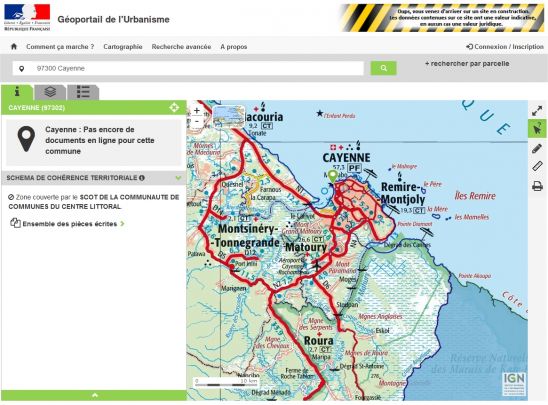Open the Cartographie menu item
The width and height of the screenshot is (548, 405).
(123, 46)
